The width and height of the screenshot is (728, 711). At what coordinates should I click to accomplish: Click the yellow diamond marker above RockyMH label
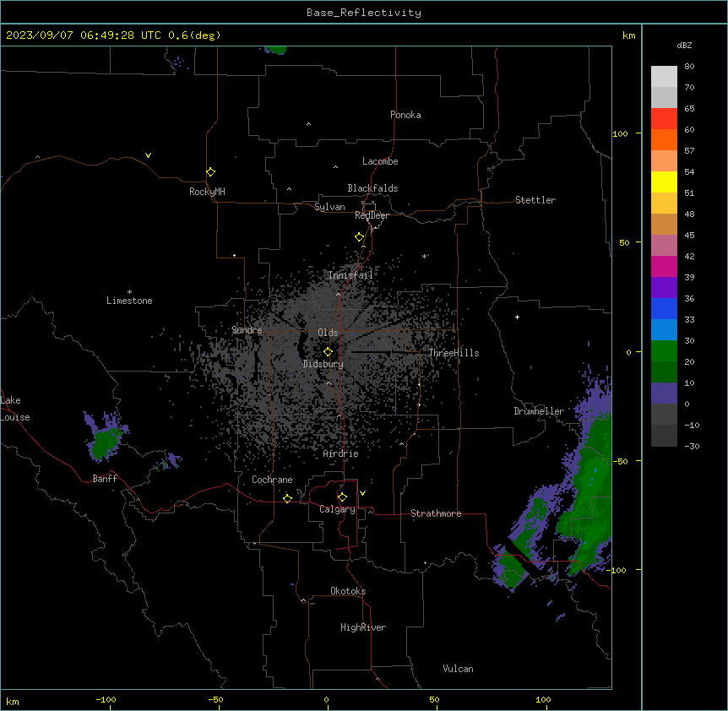click(x=210, y=172)
